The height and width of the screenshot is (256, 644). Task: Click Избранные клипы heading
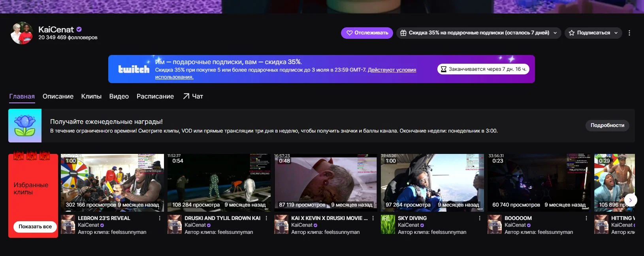coord(31,188)
